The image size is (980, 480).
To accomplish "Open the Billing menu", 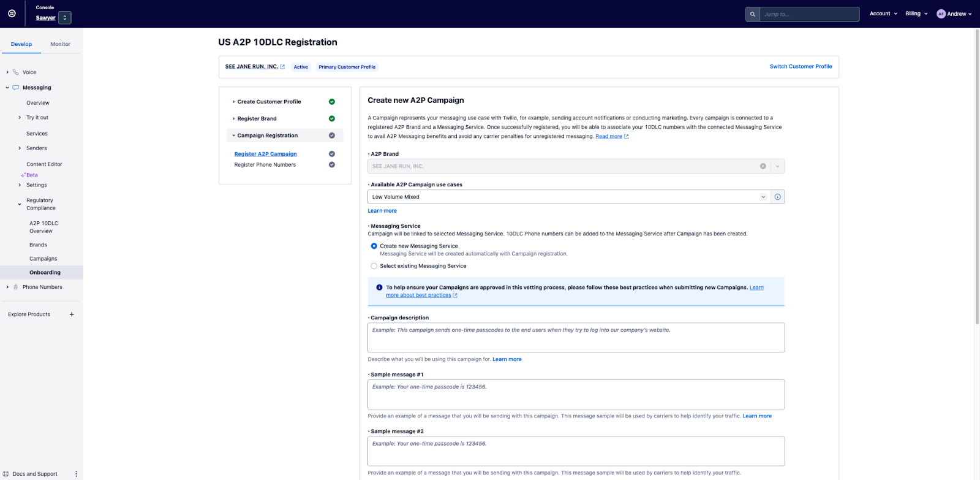I will 916,13.
